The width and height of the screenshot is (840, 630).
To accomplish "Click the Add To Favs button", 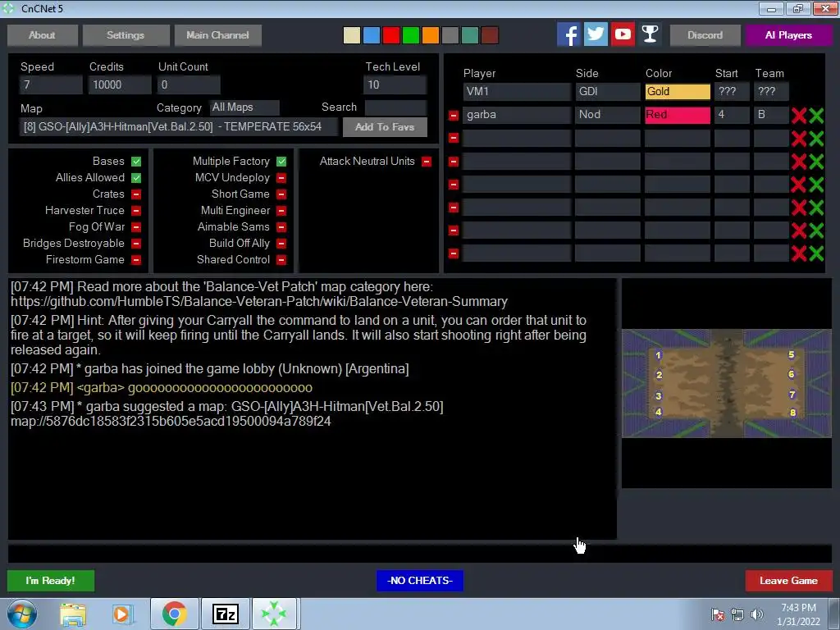I will click(x=385, y=127).
